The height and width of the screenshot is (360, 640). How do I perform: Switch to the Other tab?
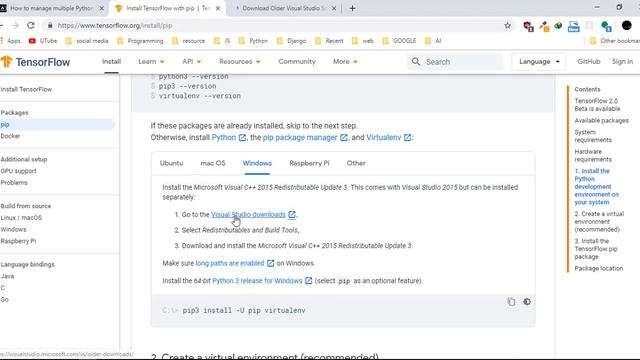(x=356, y=163)
